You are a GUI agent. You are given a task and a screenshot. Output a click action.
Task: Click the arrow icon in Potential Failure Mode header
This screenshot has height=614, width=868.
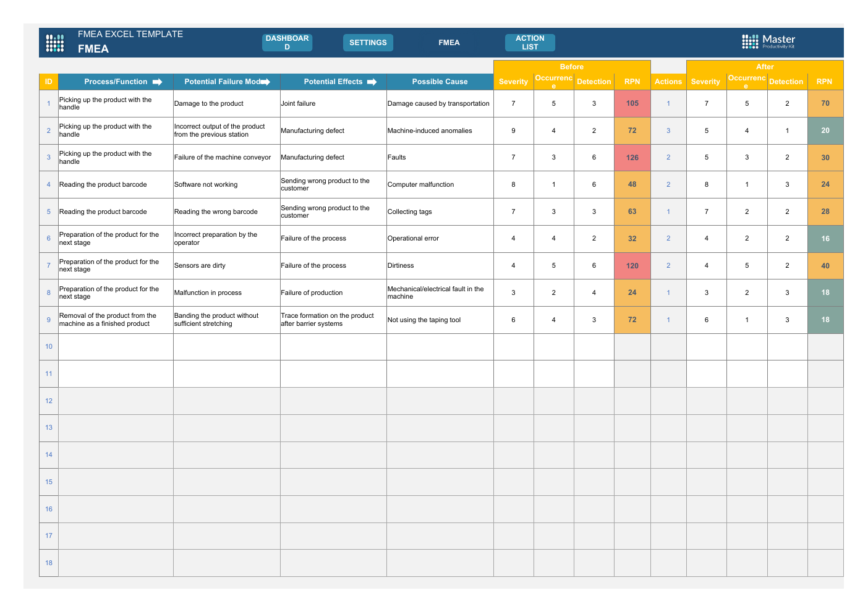pyautogui.click(x=265, y=82)
